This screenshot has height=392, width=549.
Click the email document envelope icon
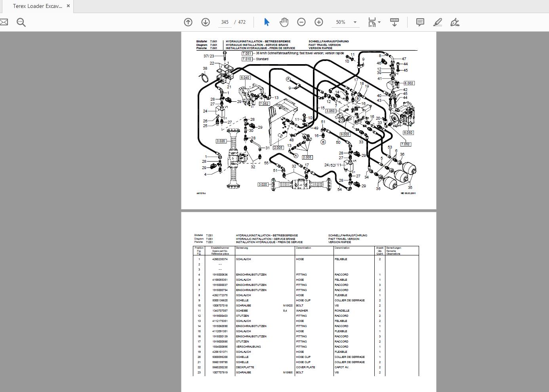pyautogui.click(x=4, y=22)
